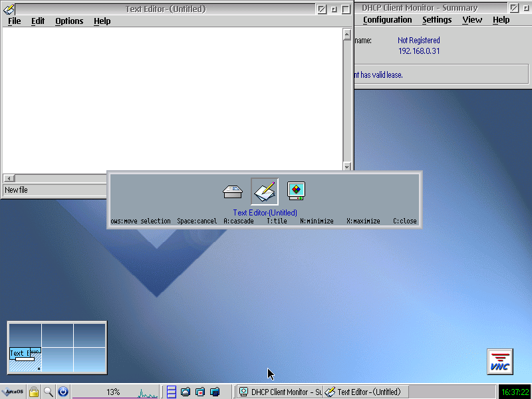Open the Edit menu in Text Editor
Viewport: 532px width, 399px height.
(38, 21)
